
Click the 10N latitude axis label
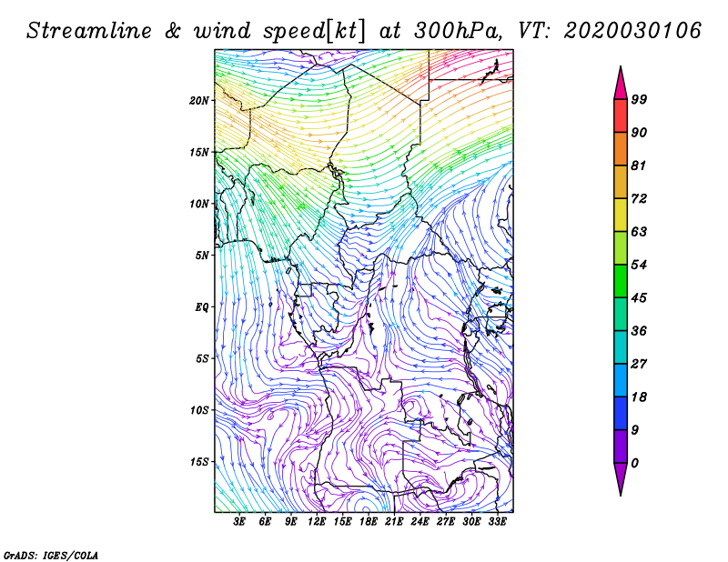(199, 204)
